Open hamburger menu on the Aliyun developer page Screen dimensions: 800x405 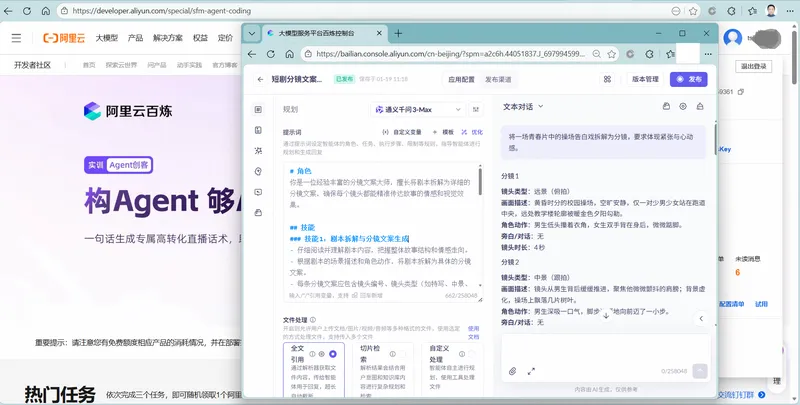[16, 38]
